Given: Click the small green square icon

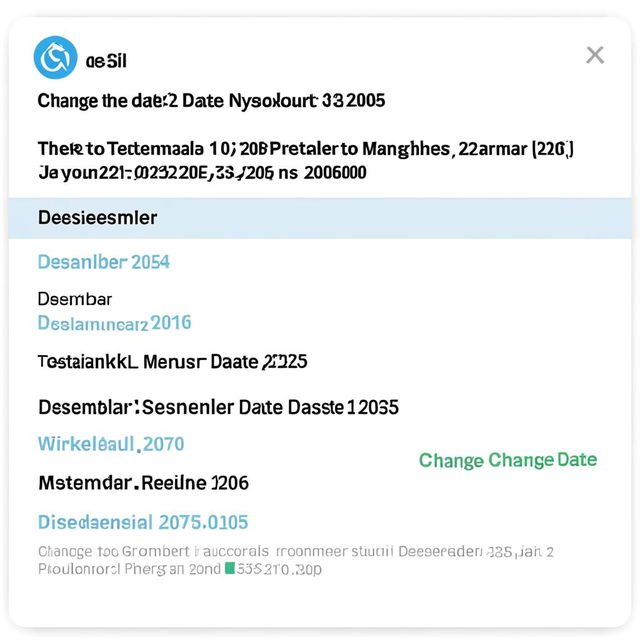Looking at the screenshot, I should [x=230, y=568].
